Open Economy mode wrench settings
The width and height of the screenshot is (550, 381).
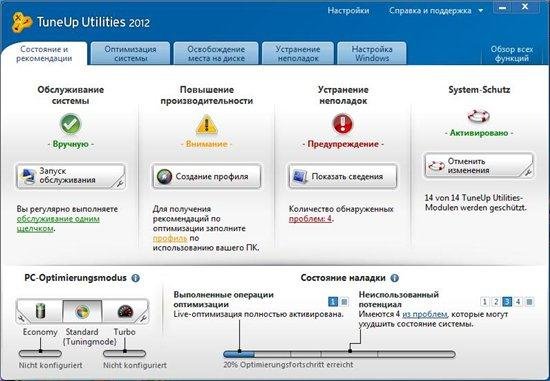[22, 319]
